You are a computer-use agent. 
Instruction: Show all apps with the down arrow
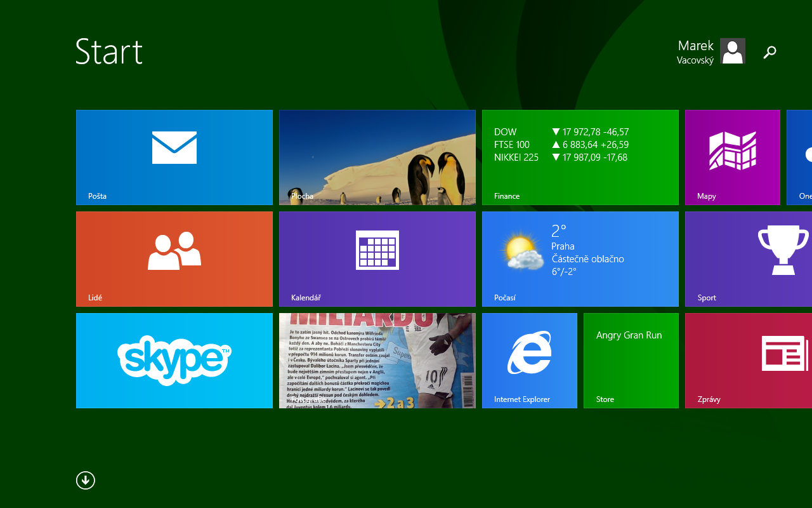pyautogui.click(x=86, y=480)
